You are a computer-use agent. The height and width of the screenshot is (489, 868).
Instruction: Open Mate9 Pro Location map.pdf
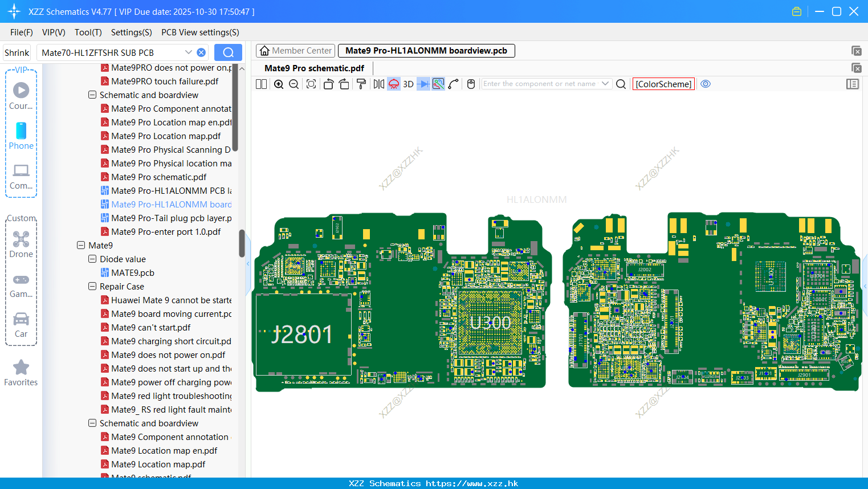(166, 136)
